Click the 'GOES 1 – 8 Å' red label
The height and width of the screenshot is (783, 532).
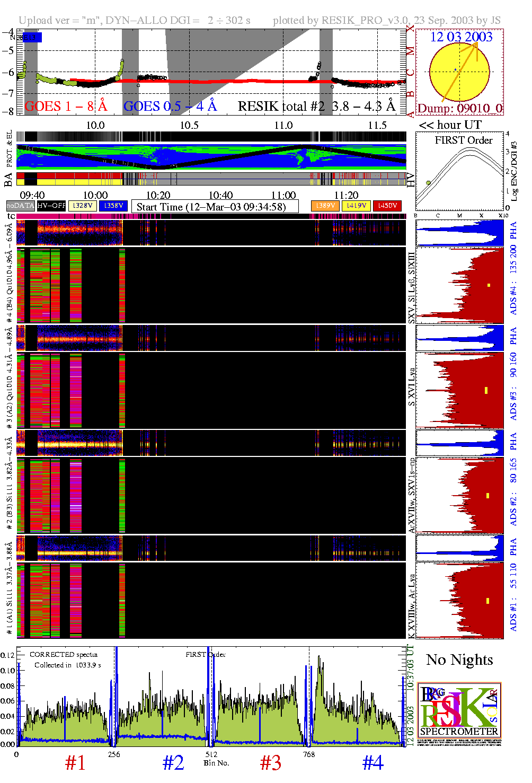click(66, 107)
